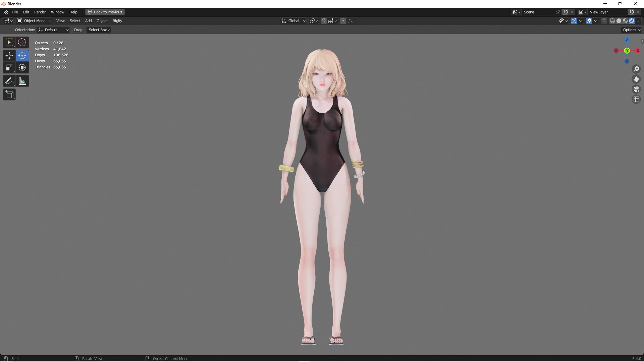Screen dimensions: 644x362
Task: Pick the Scale tool
Action: click(9, 68)
